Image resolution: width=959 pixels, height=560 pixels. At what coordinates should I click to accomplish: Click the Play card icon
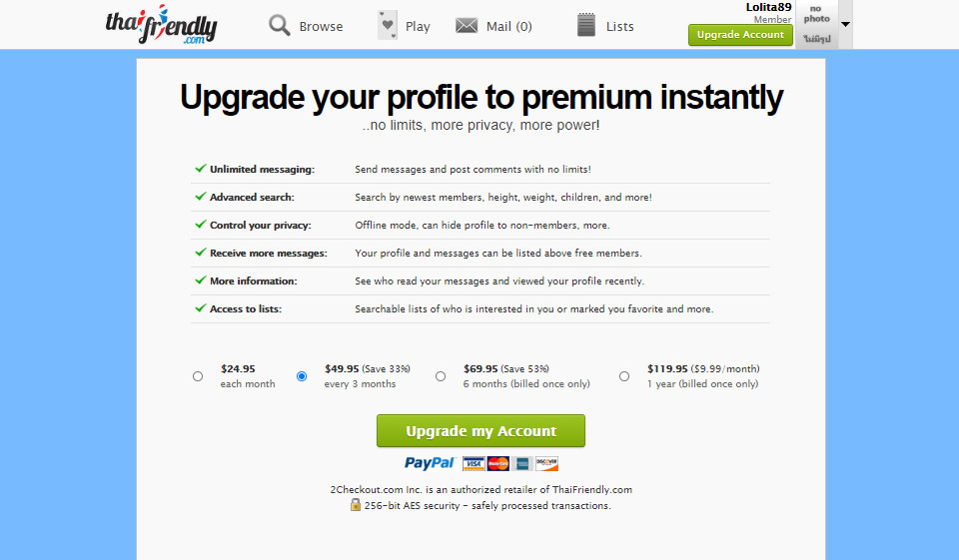[x=388, y=25]
